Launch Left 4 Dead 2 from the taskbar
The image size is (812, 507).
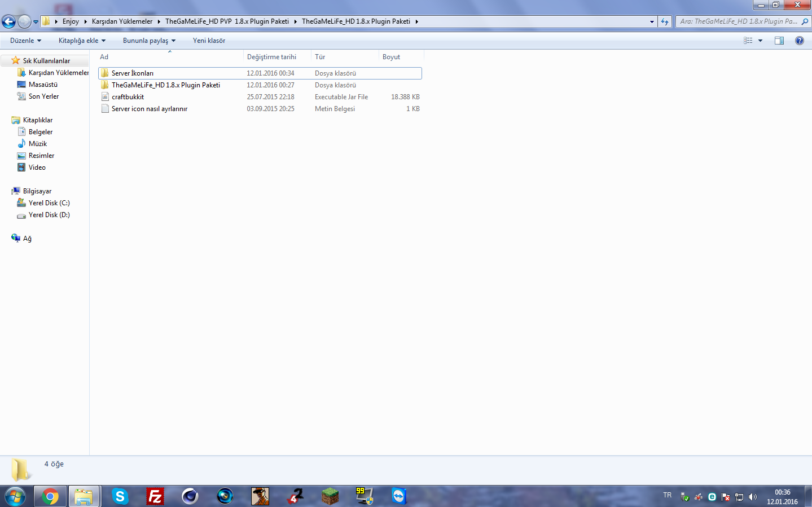pos(295,496)
